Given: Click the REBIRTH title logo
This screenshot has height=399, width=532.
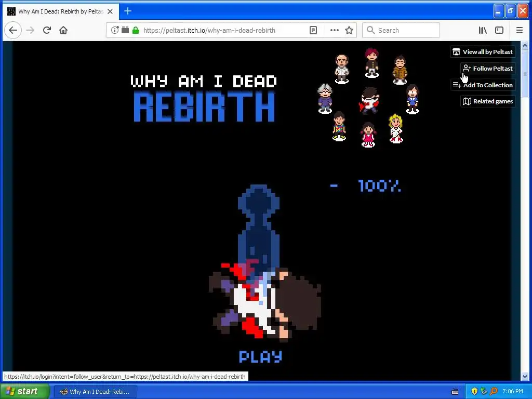Looking at the screenshot, I should tap(204, 107).
